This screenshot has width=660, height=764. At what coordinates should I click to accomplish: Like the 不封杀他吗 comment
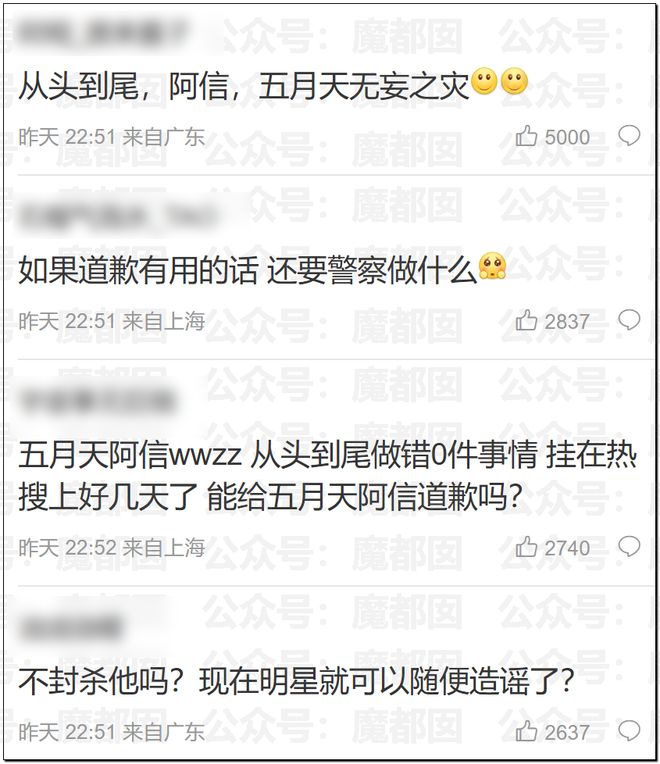(526, 731)
